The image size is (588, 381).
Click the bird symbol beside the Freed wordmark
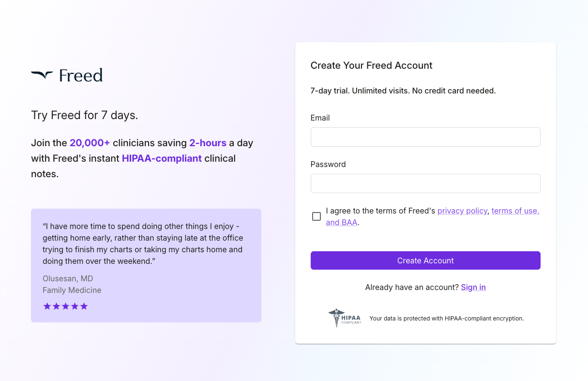[x=43, y=74]
